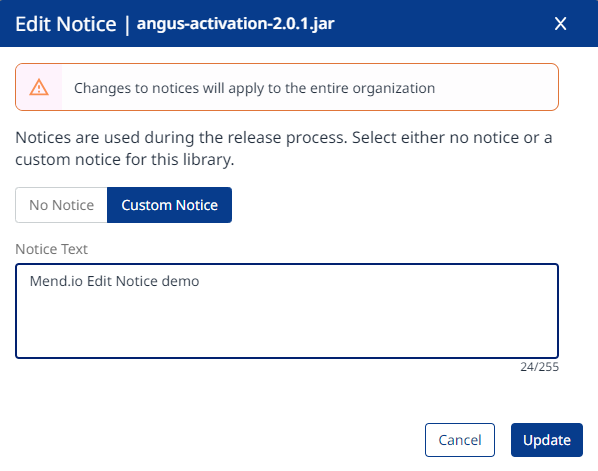Click the organization-wide changes warning message

pos(254,88)
